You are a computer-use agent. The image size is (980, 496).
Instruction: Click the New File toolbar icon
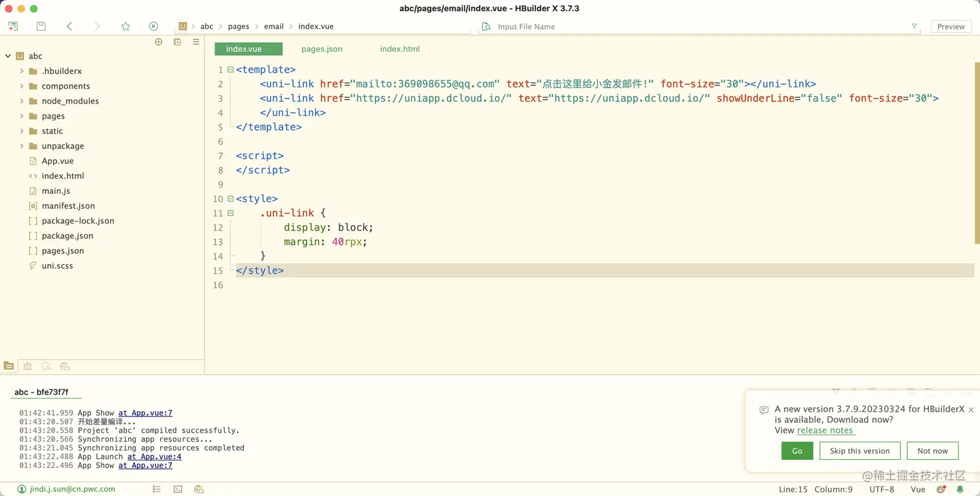pyautogui.click(x=13, y=27)
